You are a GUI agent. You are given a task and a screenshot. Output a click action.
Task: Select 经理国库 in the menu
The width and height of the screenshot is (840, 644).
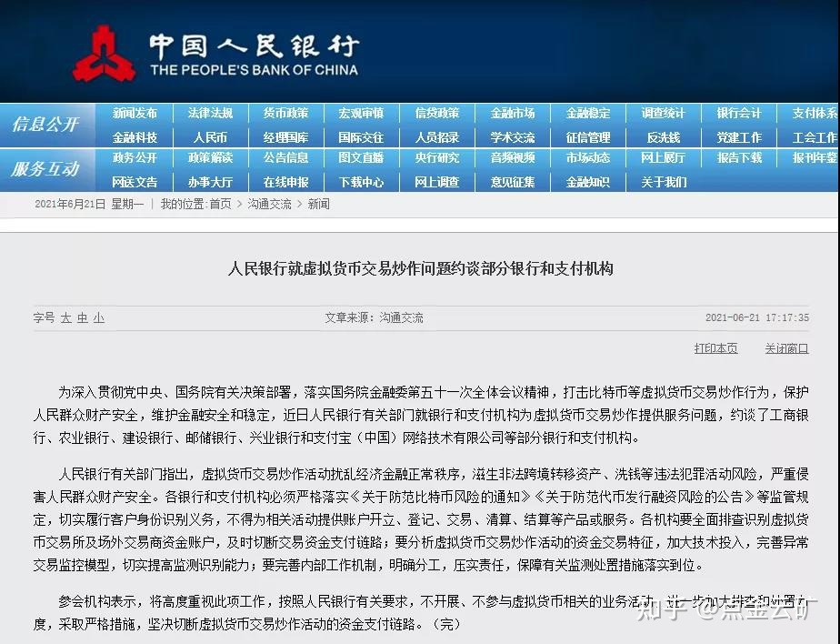[x=285, y=138]
